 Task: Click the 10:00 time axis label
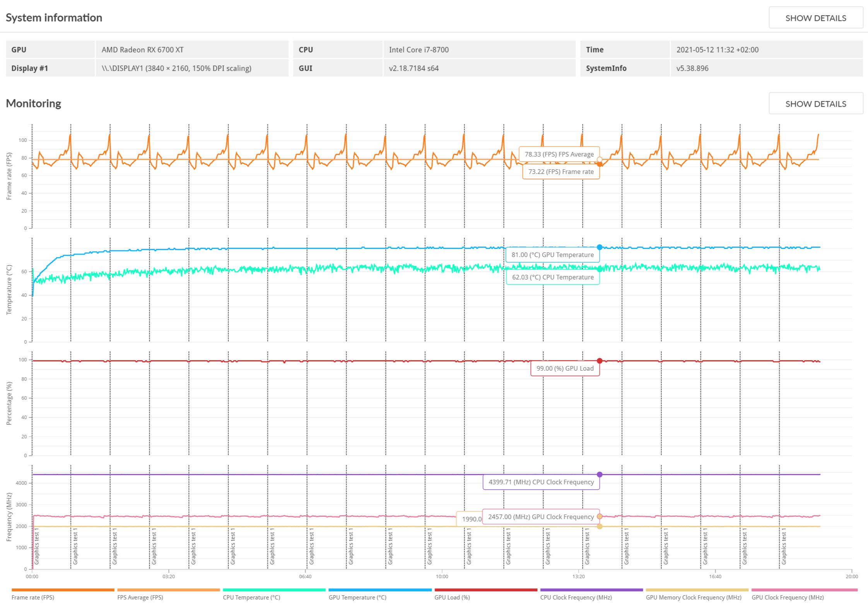coord(442,576)
